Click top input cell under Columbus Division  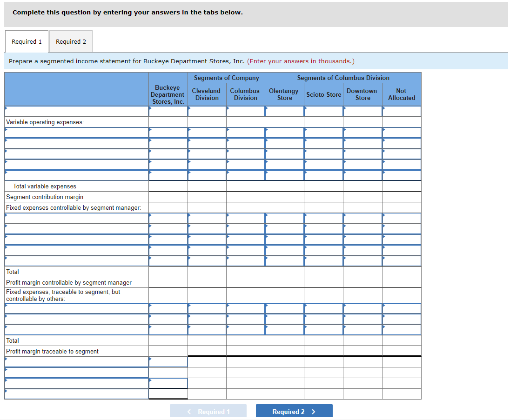point(246,111)
